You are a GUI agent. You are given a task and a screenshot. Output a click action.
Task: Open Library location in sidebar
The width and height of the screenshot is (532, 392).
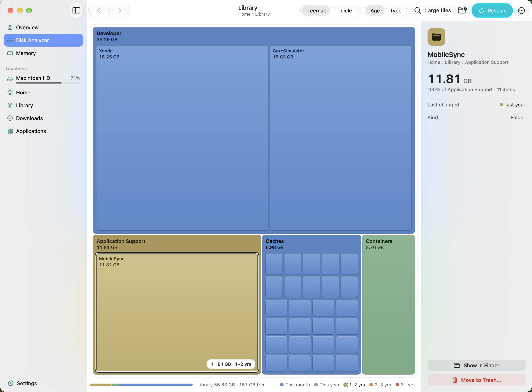click(x=43, y=105)
